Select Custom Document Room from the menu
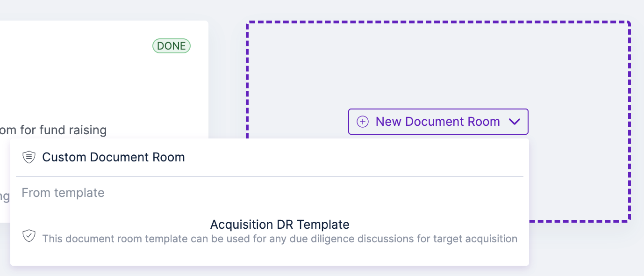This screenshot has height=276, width=644. (114, 157)
